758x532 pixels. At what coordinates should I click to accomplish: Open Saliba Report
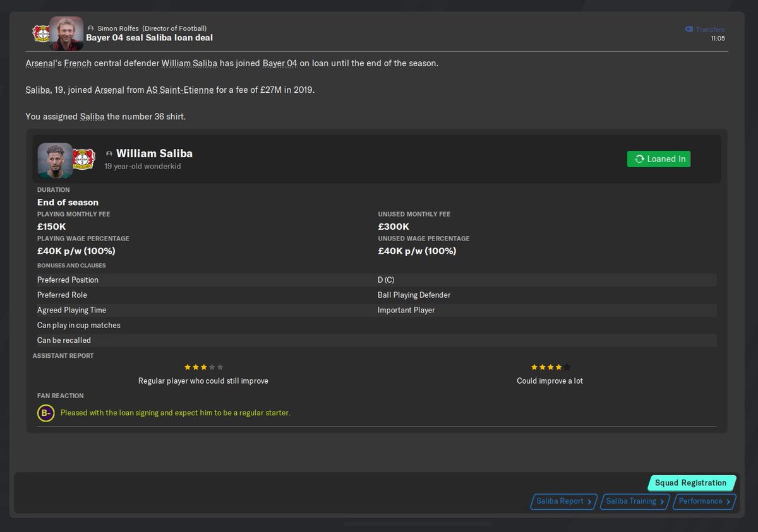pos(563,502)
